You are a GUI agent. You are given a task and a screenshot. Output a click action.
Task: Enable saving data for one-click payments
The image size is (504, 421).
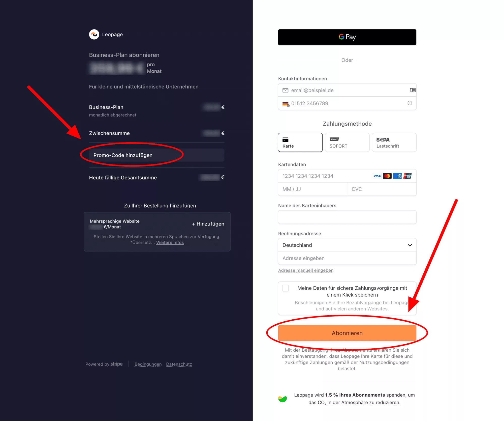click(286, 288)
